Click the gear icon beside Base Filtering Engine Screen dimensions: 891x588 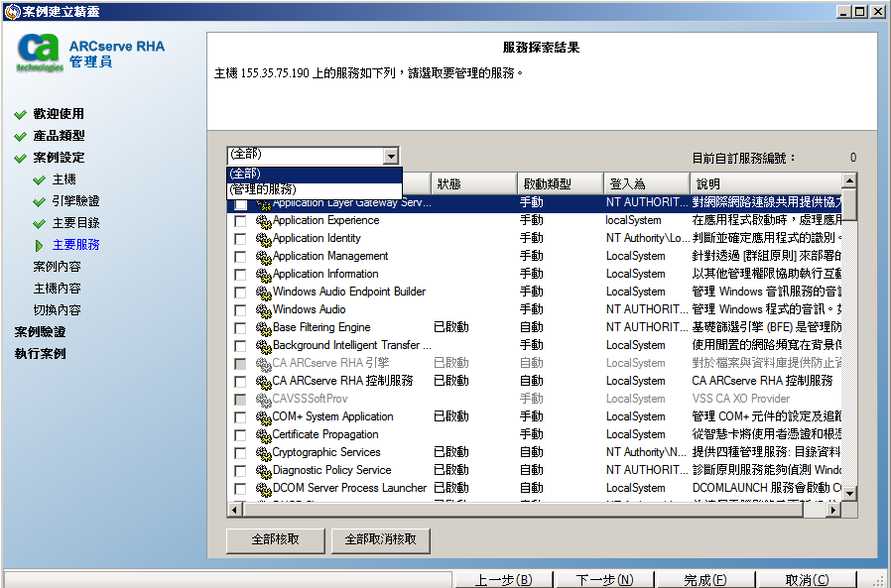click(x=263, y=328)
